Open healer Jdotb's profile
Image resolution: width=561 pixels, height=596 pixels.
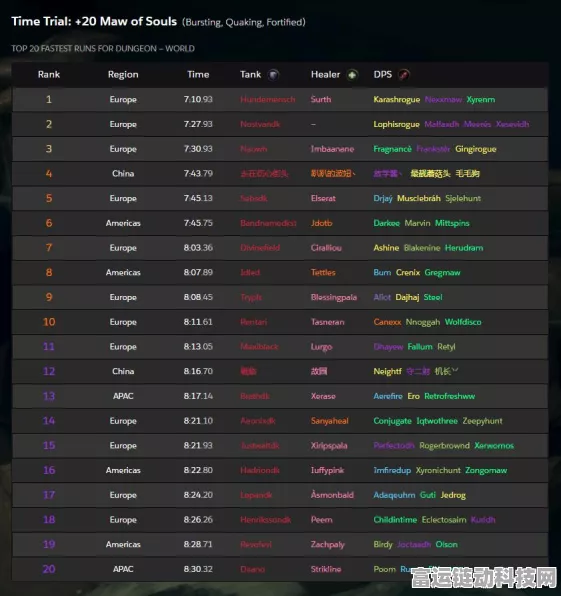[x=322, y=223]
